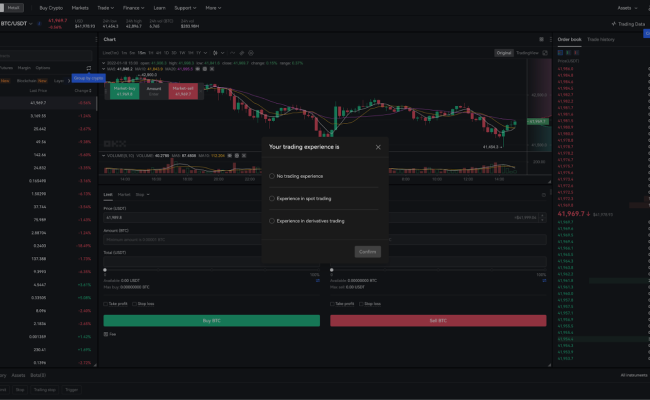Enable Take profit on buy side

pos(106,303)
